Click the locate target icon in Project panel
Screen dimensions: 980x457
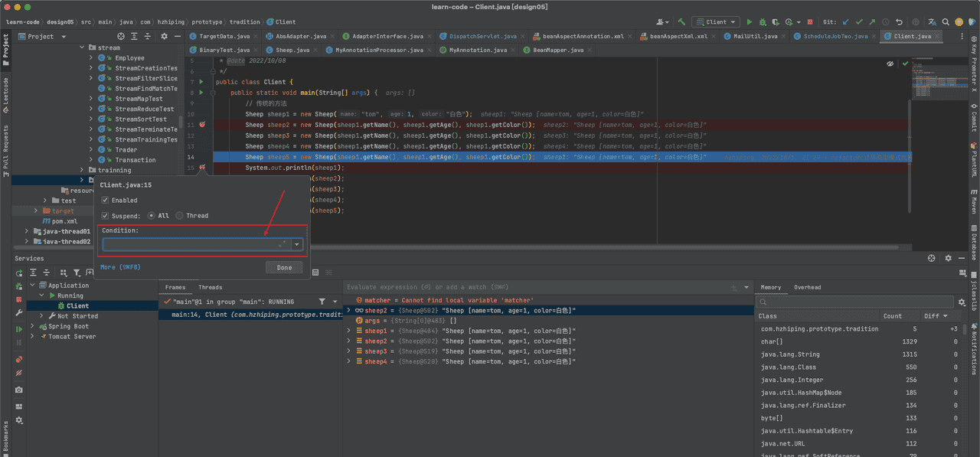(x=121, y=36)
